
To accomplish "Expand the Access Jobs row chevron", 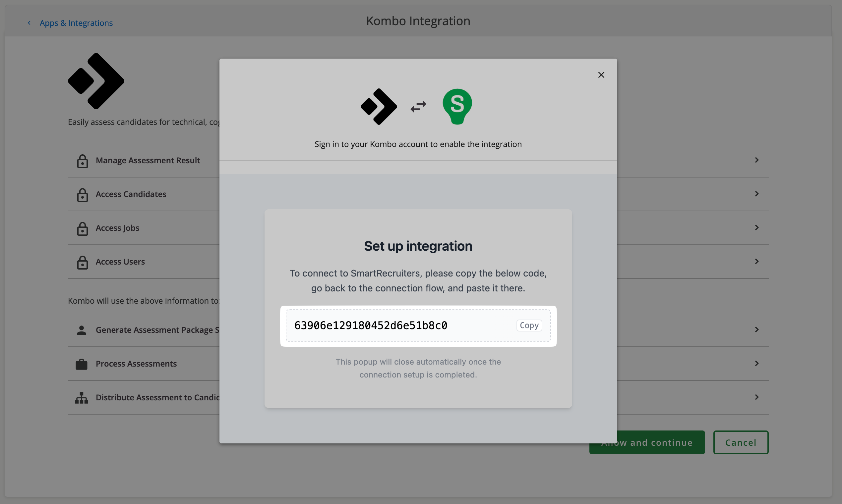I will click(x=757, y=227).
